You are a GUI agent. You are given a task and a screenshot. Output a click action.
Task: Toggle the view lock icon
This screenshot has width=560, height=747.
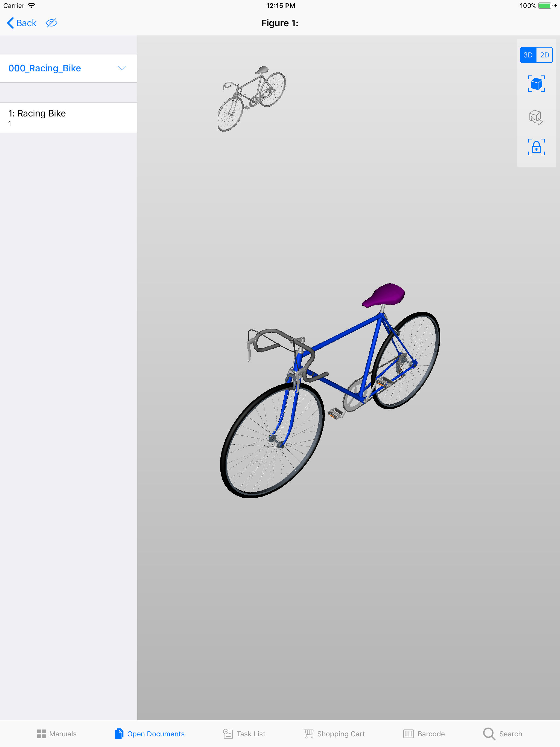pos(536,147)
